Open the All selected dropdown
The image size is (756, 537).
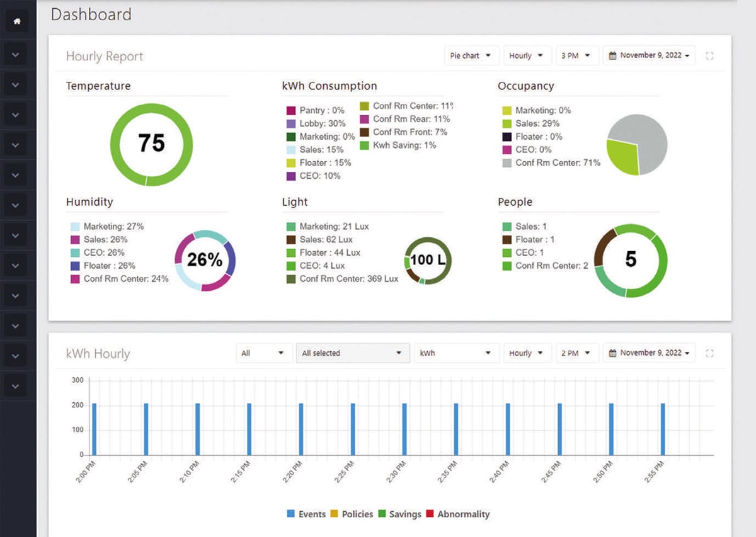(x=352, y=353)
